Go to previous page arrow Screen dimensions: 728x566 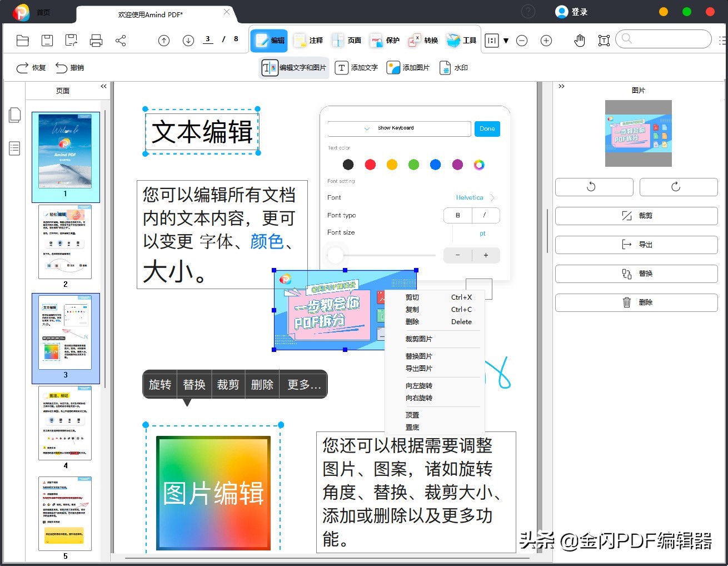164,40
